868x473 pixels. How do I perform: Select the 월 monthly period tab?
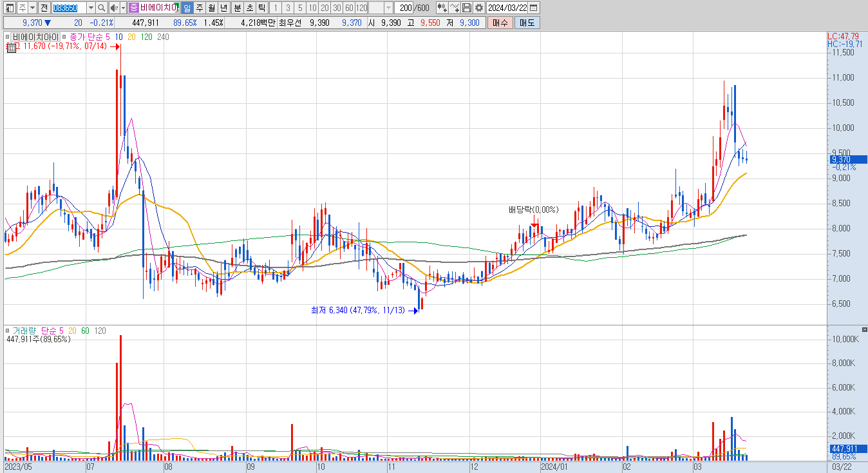click(x=211, y=8)
